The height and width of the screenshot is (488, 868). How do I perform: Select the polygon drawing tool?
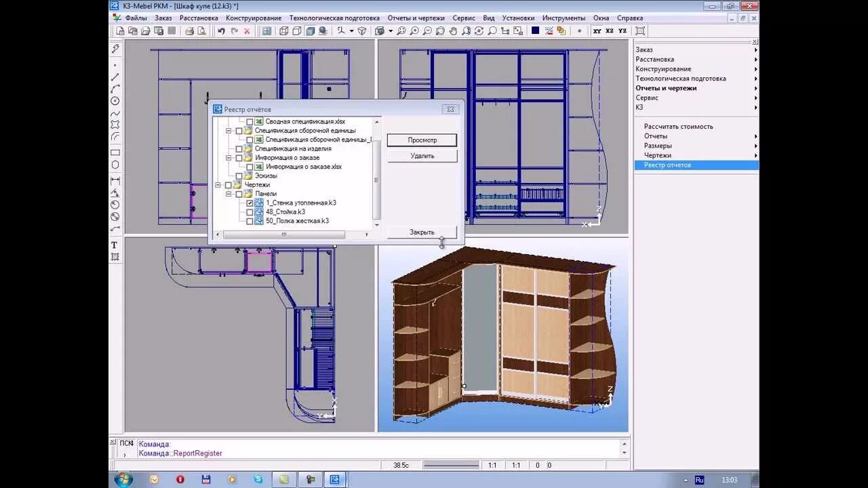(115, 165)
